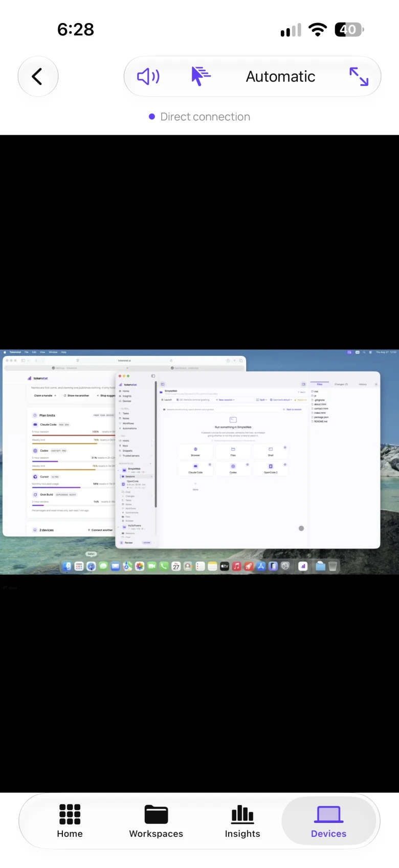Close the right files panel

[376, 384]
